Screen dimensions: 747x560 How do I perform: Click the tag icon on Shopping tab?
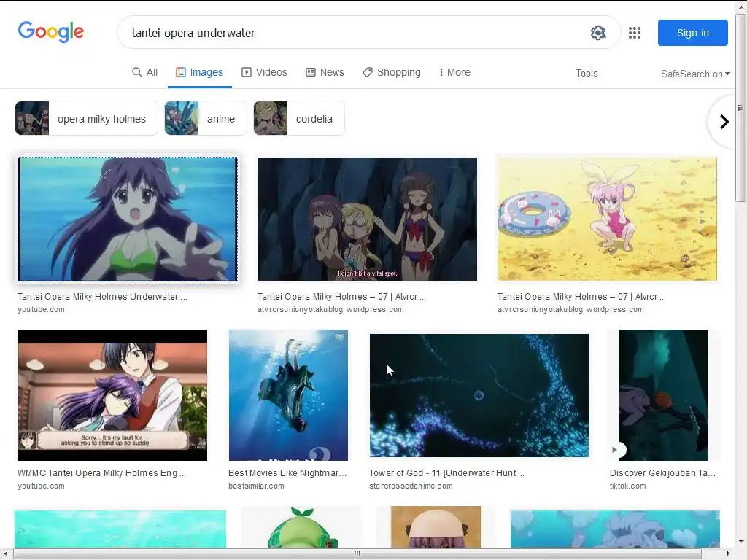pyautogui.click(x=368, y=72)
